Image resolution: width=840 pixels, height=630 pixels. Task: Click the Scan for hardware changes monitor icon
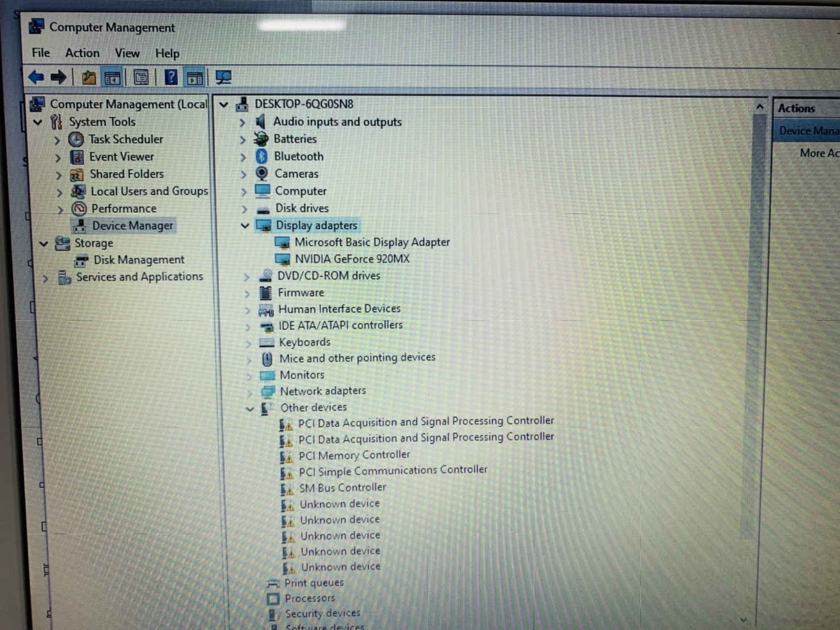(223, 77)
